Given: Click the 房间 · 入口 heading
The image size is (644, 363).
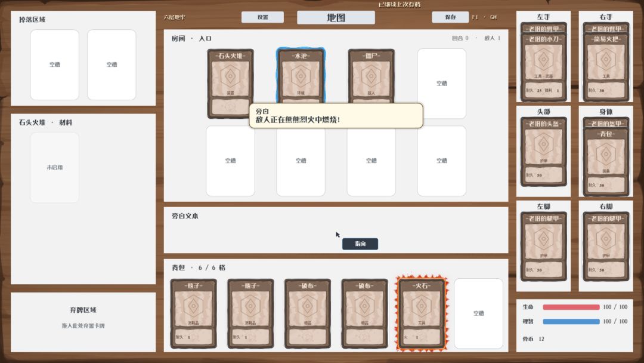Looking at the screenshot, I should tap(191, 38).
